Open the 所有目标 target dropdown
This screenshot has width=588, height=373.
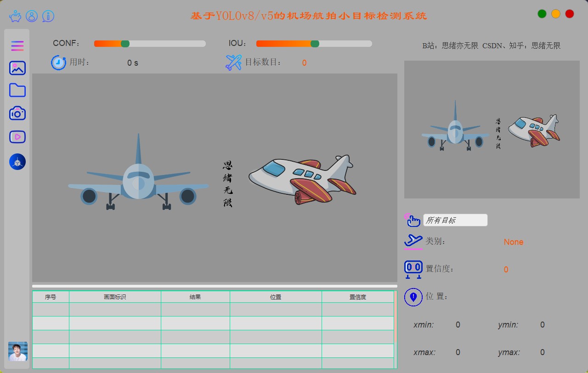coord(455,220)
